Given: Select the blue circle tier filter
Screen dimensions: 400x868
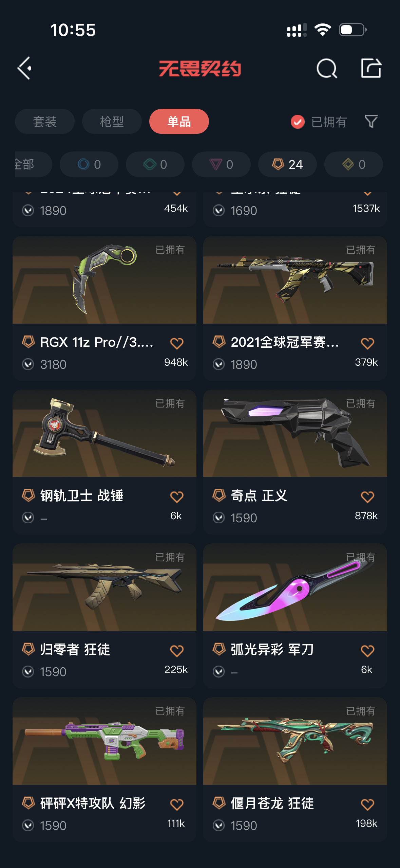Looking at the screenshot, I should 89,164.
